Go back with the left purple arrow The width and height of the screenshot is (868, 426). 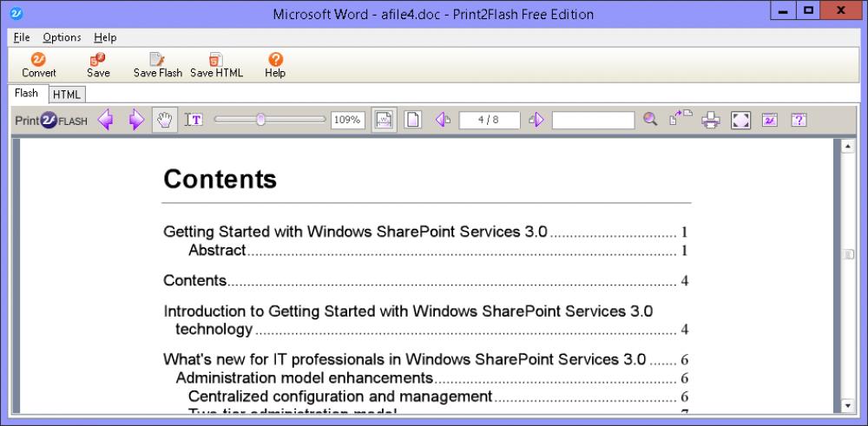coord(105,120)
